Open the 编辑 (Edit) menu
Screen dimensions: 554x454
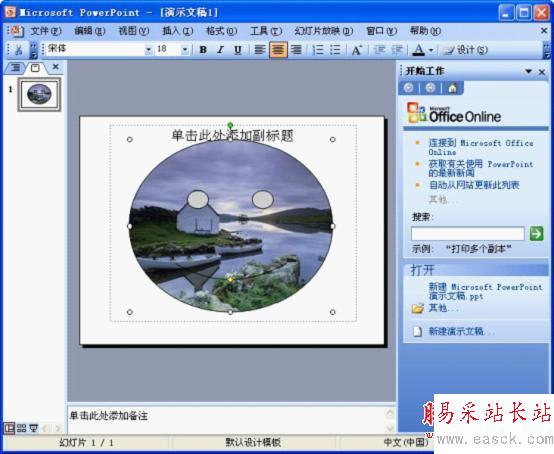pyautogui.click(x=90, y=31)
